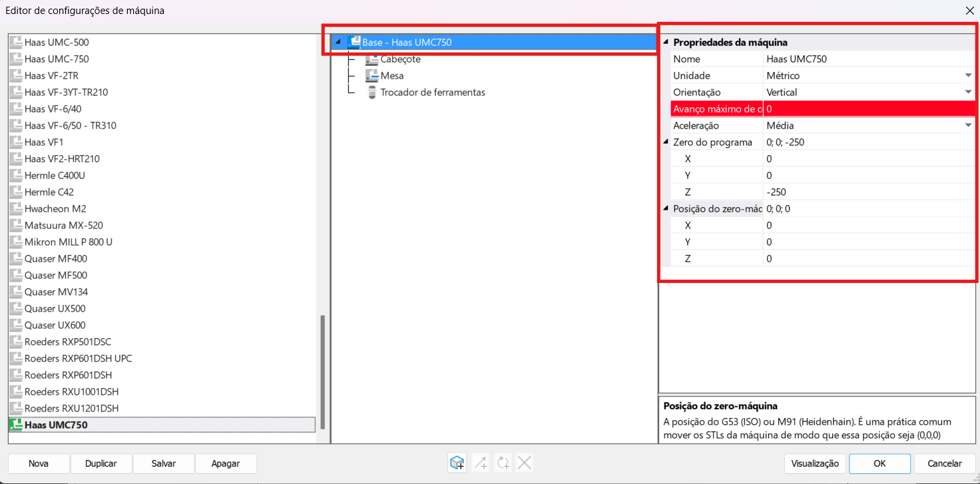Screen dimensions: 980x484
Task: Click the machine icon beside Haas VF-2TR
Action: (16, 75)
